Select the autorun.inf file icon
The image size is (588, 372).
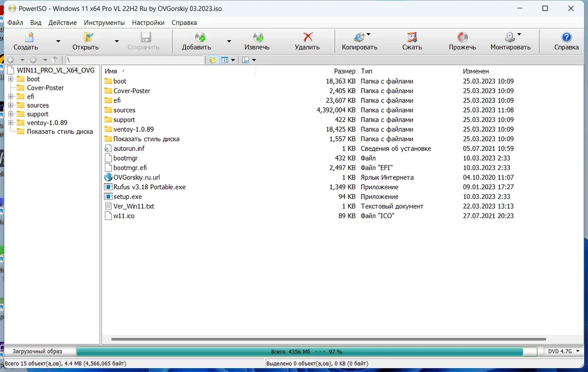(x=108, y=149)
